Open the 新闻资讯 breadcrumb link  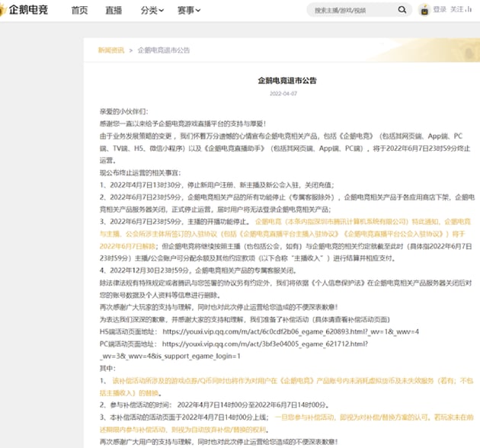(x=111, y=50)
